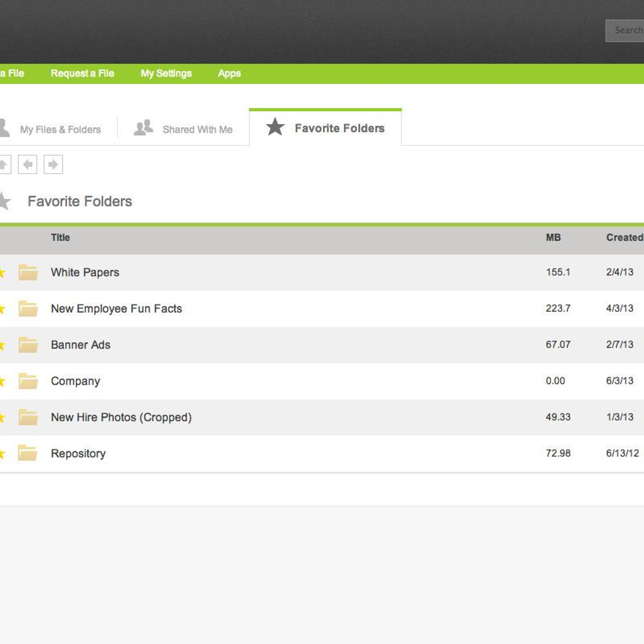Toggle the favorite star for Repository

click(x=2, y=454)
